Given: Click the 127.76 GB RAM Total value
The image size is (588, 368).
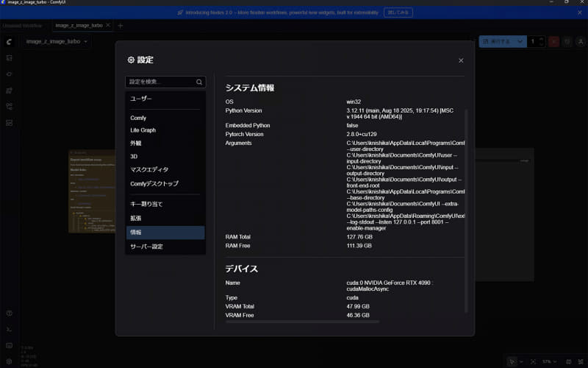Looking at the screenshot, I should 359,237.
